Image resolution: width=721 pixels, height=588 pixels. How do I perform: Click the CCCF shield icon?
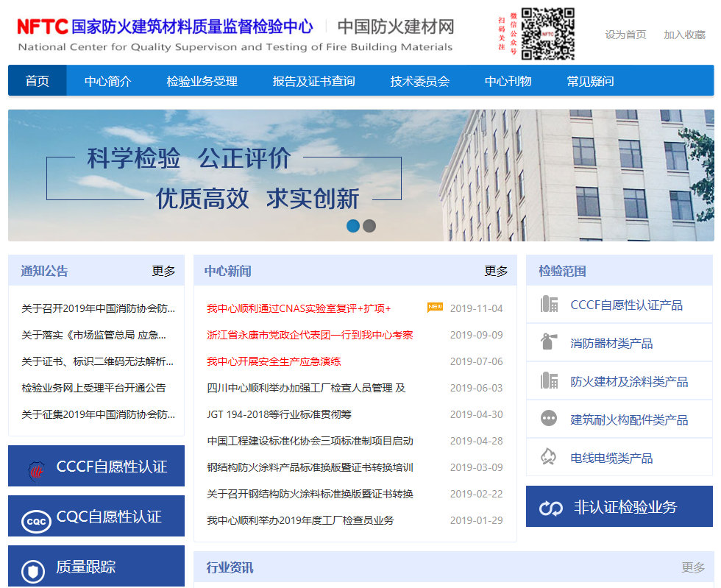click(x=35, y=469)
